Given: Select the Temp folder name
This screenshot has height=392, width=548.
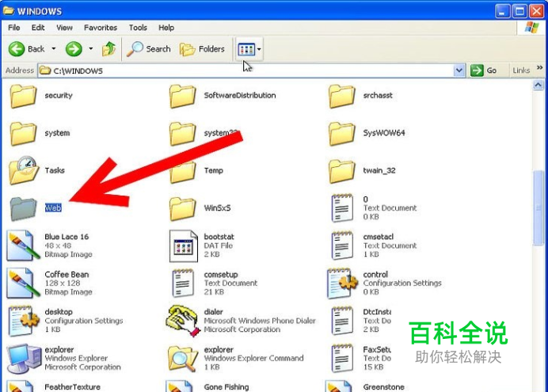Looking at the screenshot, I should pyautogui.click(x=214, y=170).
